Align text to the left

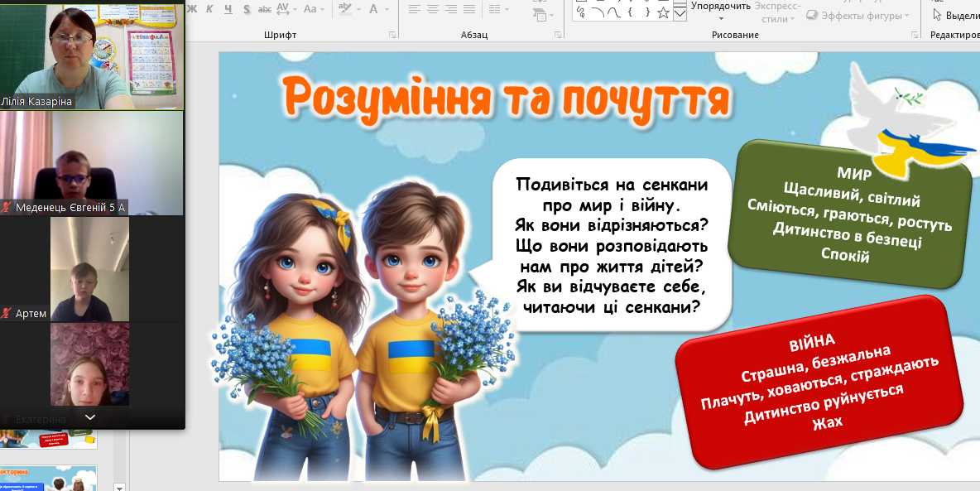[x=414, y=9]
